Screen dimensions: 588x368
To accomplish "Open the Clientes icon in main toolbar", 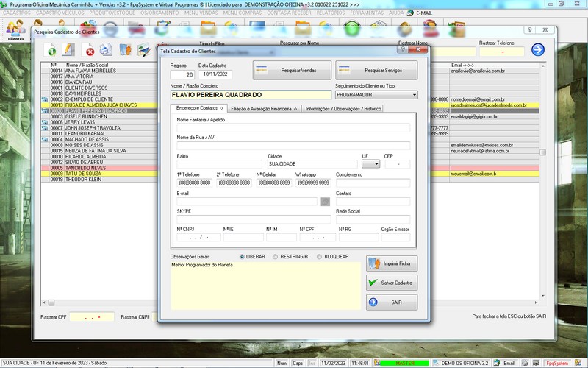I will click(15, 30).
